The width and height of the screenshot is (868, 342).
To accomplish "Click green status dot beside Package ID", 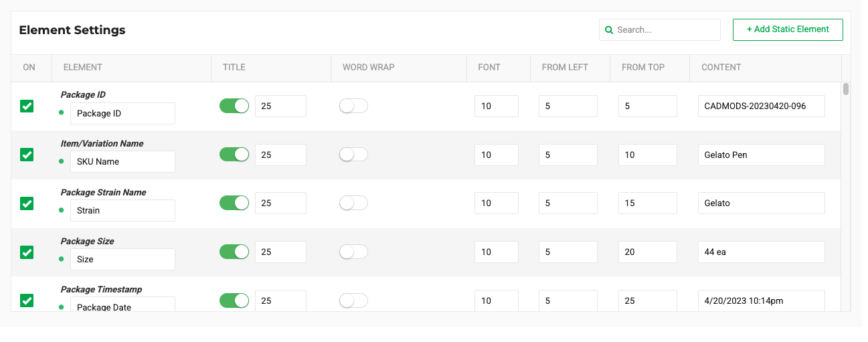I will click(62, 112).
